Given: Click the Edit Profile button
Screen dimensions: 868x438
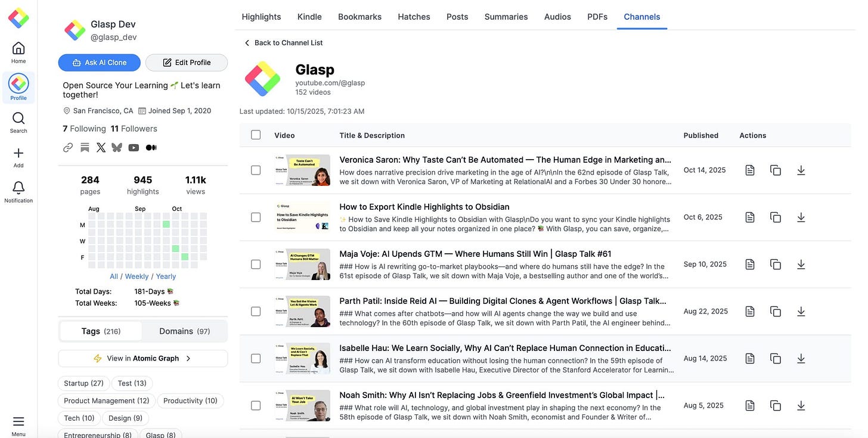Looking at the screenshot, I should tap(187, 63).
